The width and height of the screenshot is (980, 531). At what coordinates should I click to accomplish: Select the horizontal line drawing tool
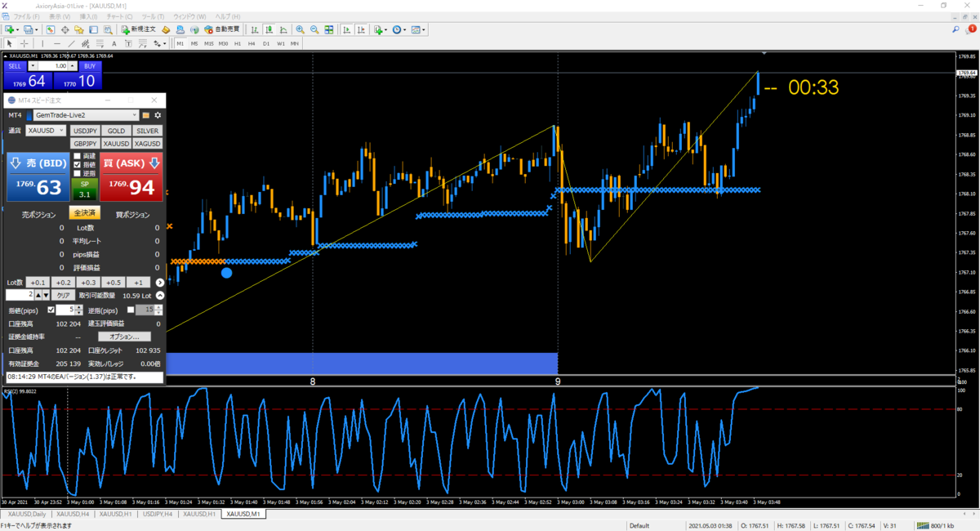(x=57, y=43)
